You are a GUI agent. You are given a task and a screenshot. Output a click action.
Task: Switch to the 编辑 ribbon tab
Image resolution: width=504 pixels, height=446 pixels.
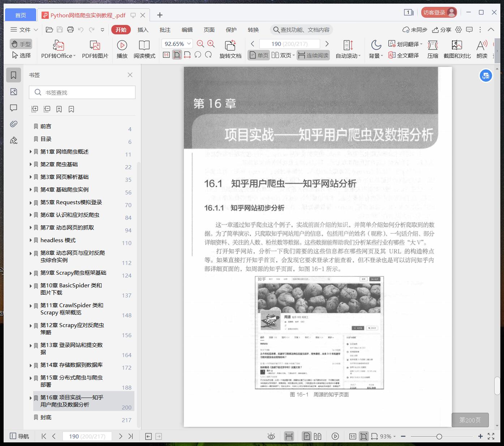[187, 30]
